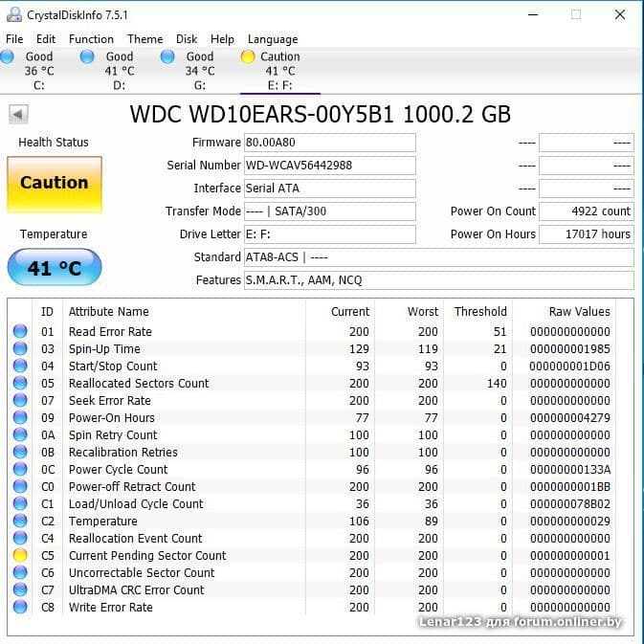The height and width of the screenshot is (644, 644).
Task: Click the CrystalDiskInfo app icon in title bar
Action: click(14, 14)
